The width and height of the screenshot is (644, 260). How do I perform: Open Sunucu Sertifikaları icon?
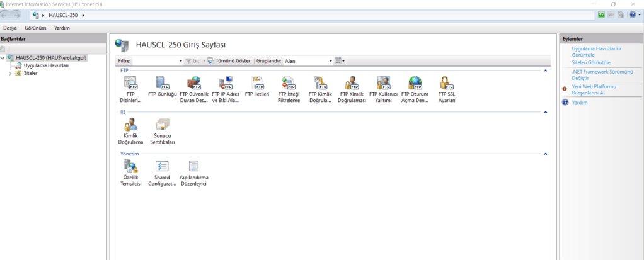point(162,125)
